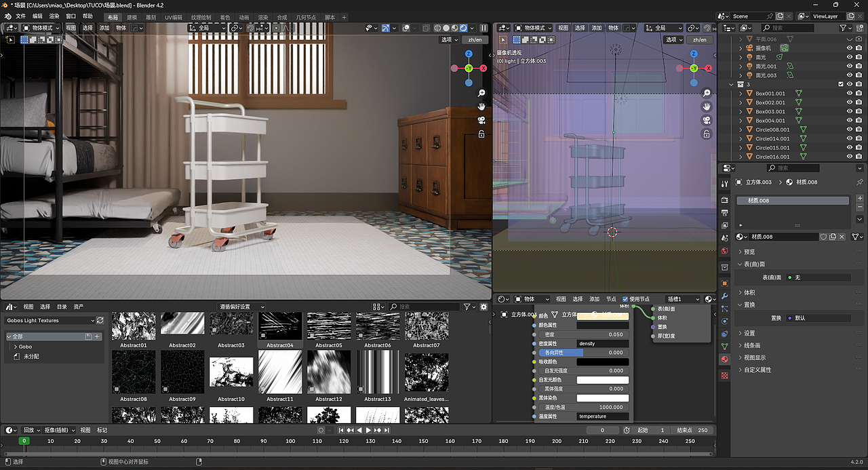Image resolution: width=868 pixels, height=470 pixels.
Task: Toggle camera view icon in left viewport
Action: (481, 120)
